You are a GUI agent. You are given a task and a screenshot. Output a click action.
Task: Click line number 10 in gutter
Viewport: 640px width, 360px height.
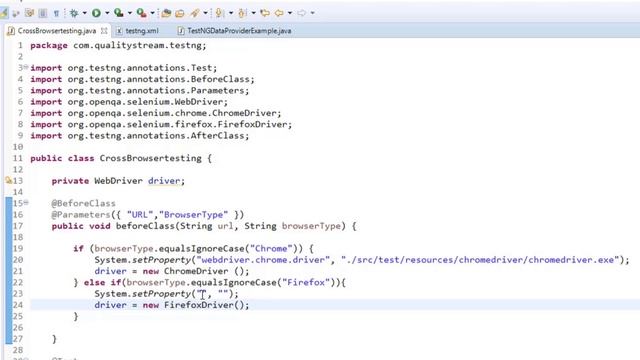[18, 147]
